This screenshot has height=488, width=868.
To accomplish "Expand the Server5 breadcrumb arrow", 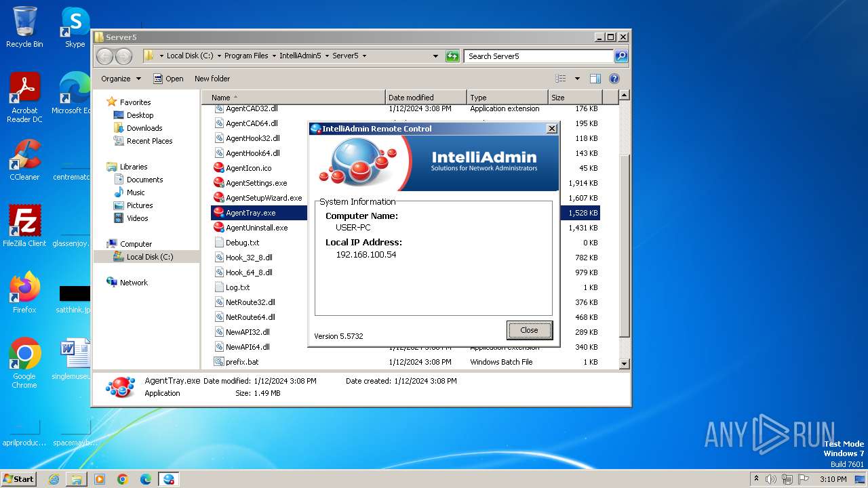I will click(x=364, y=56).
